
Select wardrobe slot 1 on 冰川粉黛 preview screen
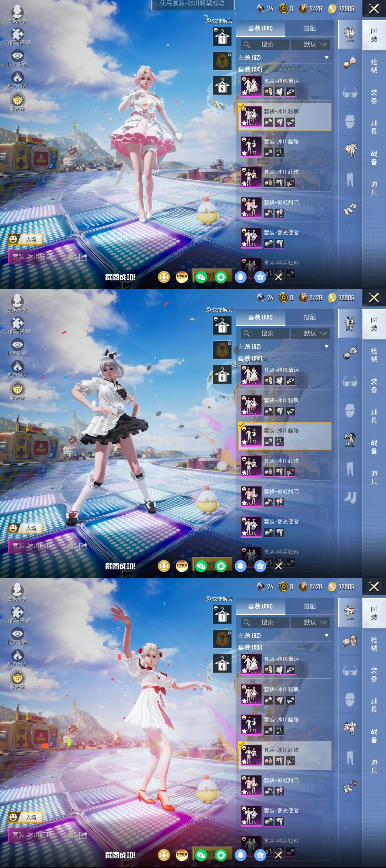point(222,36)
